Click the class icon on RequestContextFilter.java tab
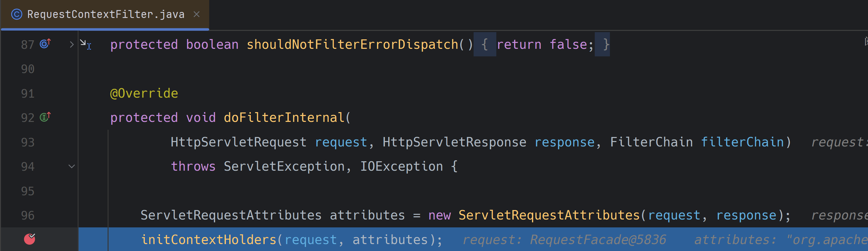 [16, 14]
